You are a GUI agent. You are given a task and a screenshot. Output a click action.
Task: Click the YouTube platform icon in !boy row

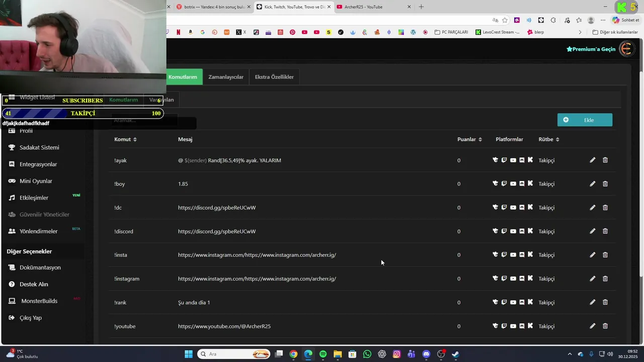point(513,184)
